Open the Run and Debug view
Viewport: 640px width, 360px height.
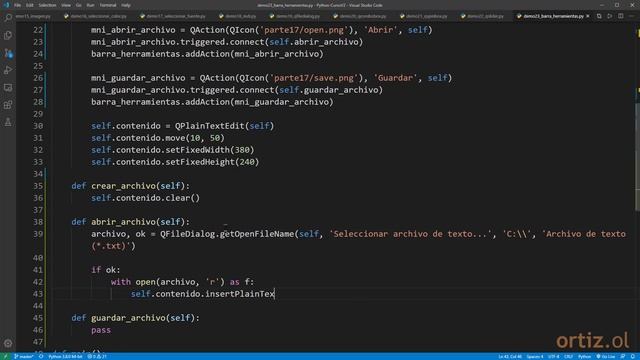(8, 70)
